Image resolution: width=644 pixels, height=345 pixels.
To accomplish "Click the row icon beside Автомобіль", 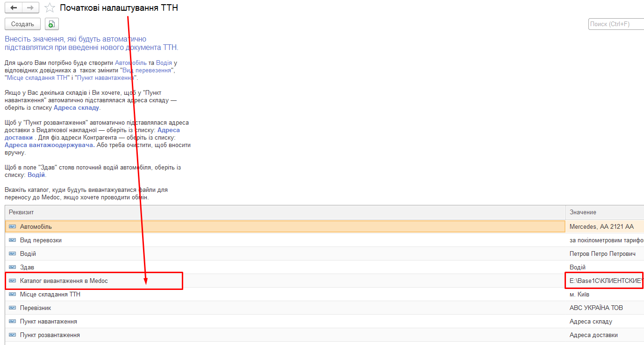I will 13,226.
